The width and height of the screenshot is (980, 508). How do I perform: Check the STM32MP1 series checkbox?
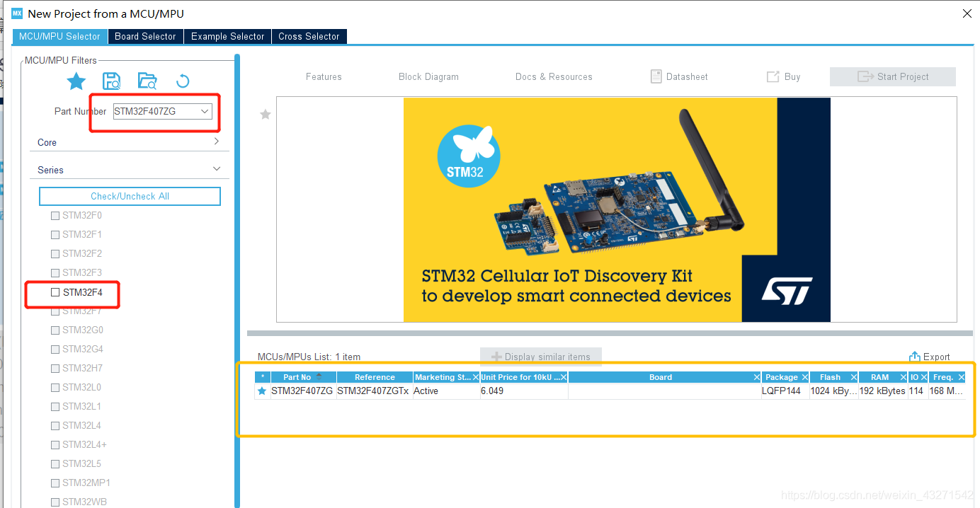(x=55, y=483)
